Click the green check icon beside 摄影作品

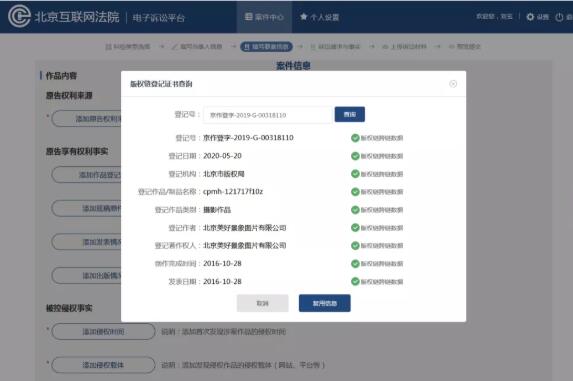(x=355, y=210)
